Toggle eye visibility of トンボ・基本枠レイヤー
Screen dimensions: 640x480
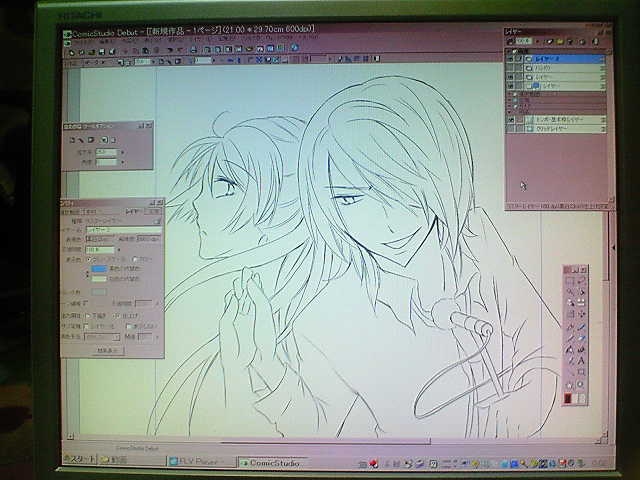510,120
